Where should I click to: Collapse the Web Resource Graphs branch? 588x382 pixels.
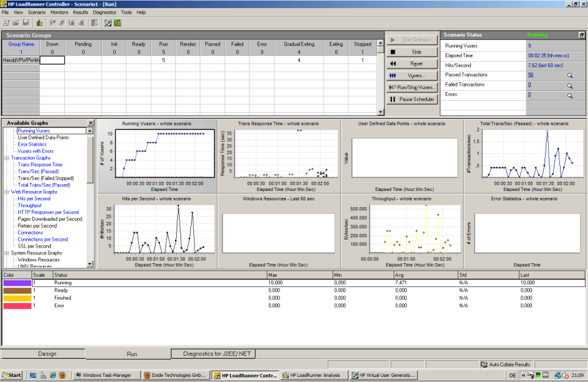point(6,191)
